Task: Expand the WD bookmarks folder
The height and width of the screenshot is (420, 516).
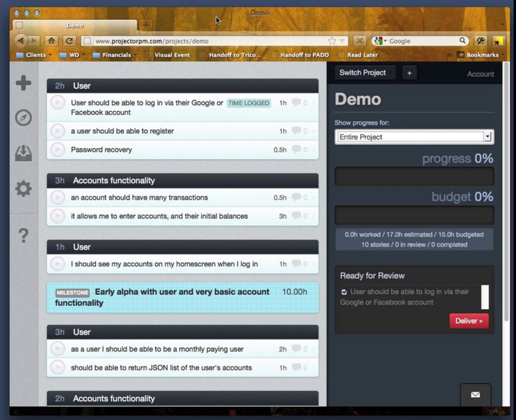Action: 72,55
